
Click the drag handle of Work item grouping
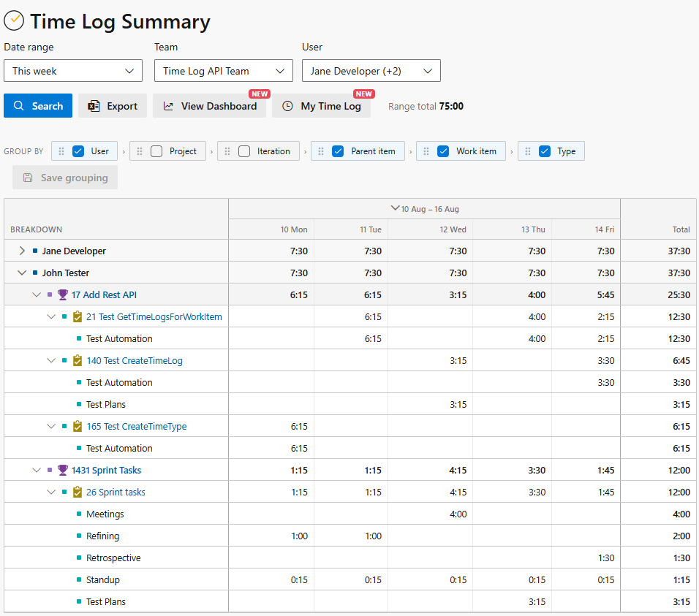click(426, 151)
